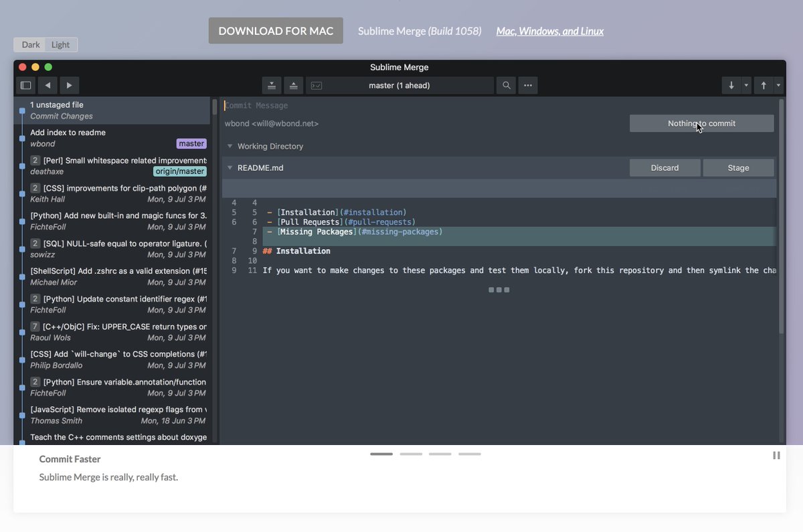803x532 pixels.
Task: Click the commit list scrollbar
Action: tap(215, 107)
